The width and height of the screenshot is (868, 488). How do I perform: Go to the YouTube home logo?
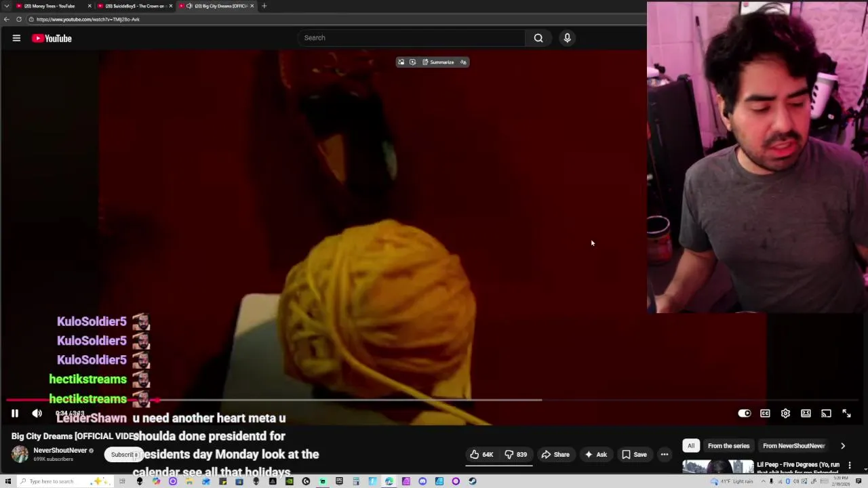pyautogui.click(x=52, y=39)
